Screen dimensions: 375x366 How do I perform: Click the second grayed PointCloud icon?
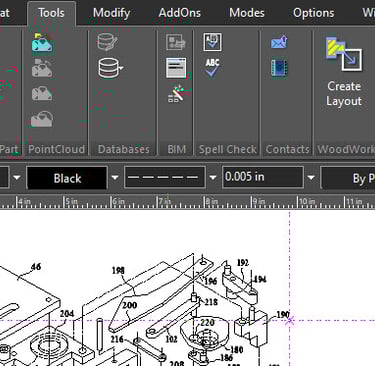pyautogui.click(x=42, y=68)
